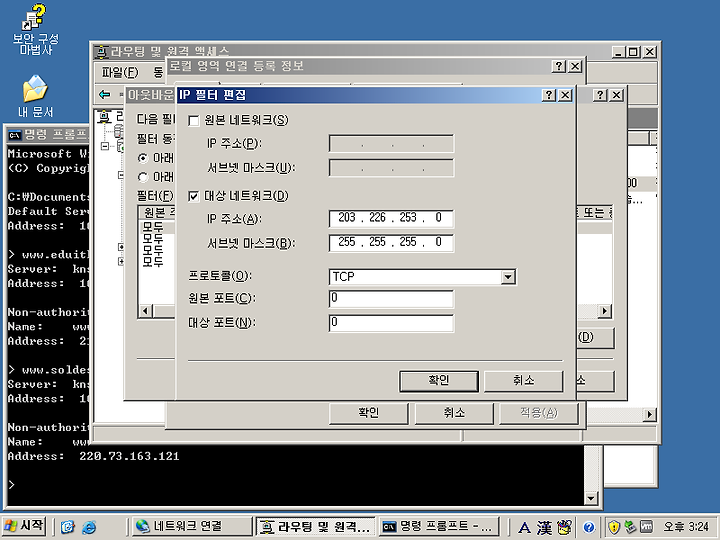Click the Routing root node icon in tree
The width and height of the screenshot is (720, 540).
pos(105,117)
